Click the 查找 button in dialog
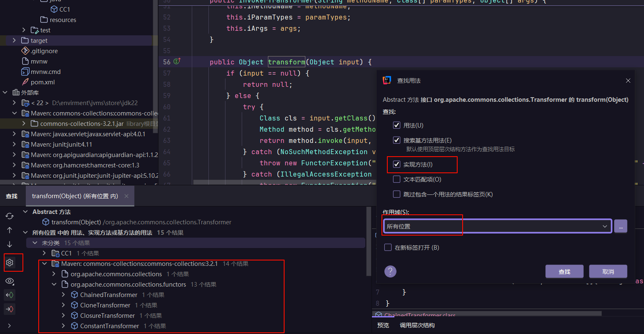Screen dimensions: 644x334 pyautogui.click(x=564, y=272)
